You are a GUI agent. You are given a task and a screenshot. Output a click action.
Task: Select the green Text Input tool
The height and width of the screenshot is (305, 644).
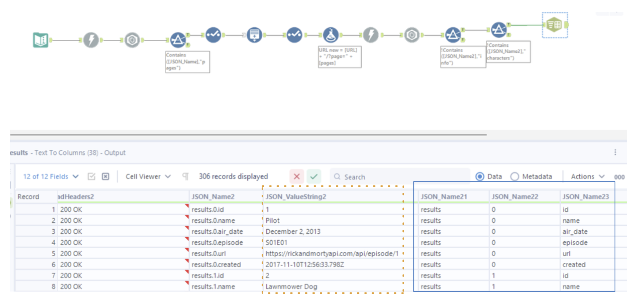tap(40, 40)
